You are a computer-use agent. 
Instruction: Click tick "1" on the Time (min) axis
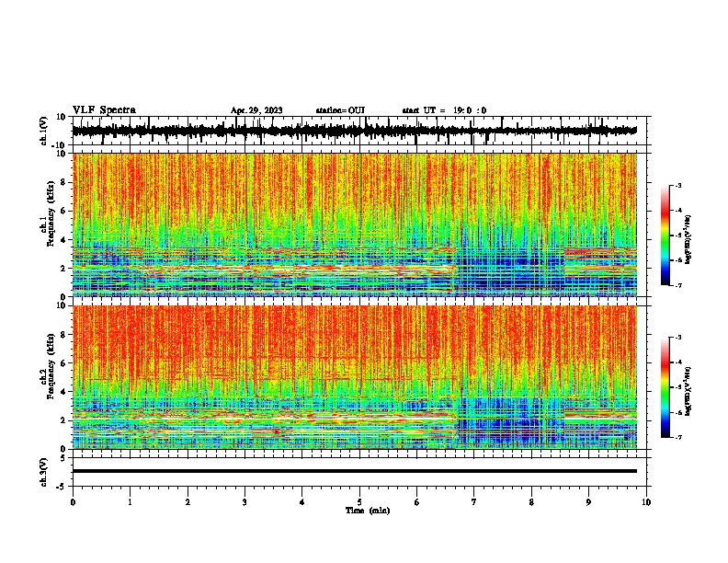point(130,502)
